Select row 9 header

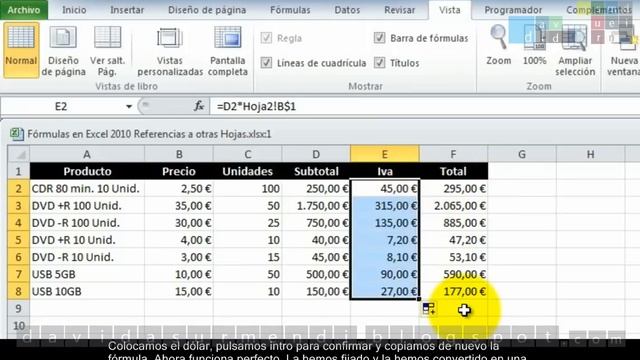pos(18,308)
